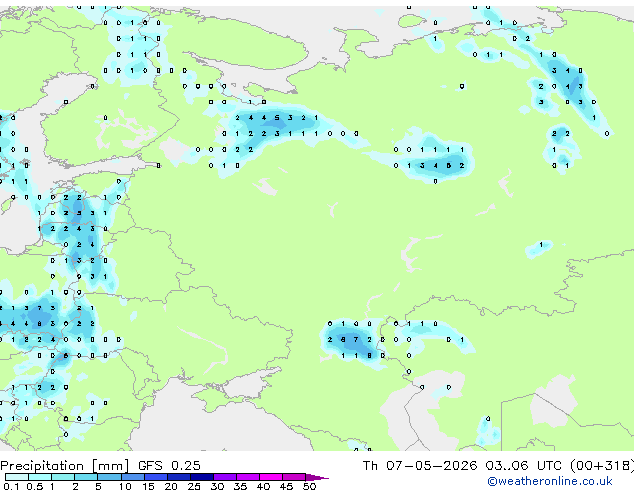The height and width of the screenshot is (490, 634).
Task: Pick the 40–45 mm magenta legend swatch
Action: click(271, 477)
